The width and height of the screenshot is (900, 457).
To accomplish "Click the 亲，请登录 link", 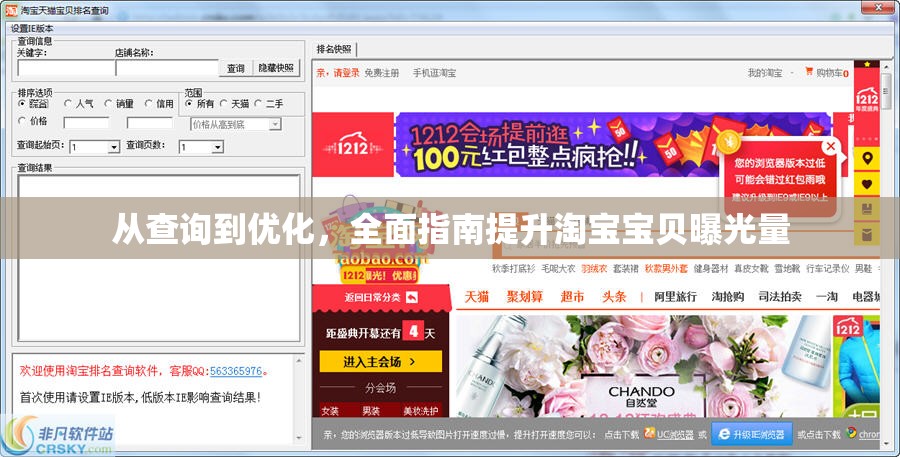I will 338,73.
